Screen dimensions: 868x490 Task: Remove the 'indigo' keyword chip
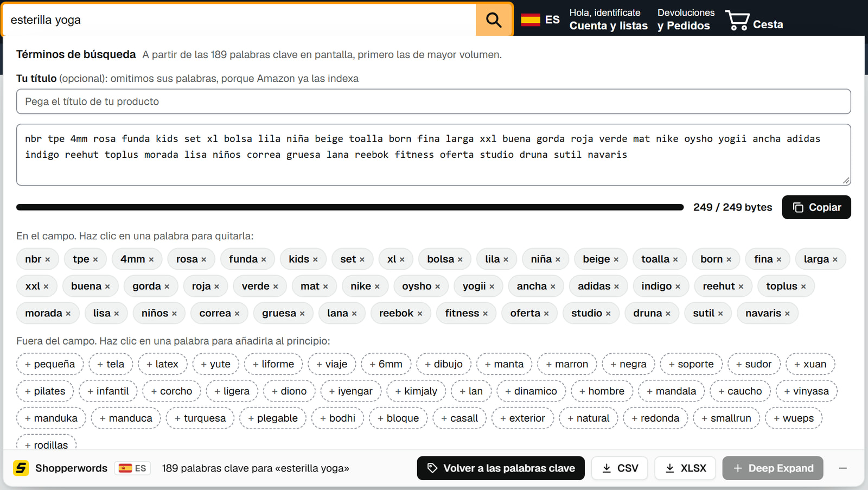click(x=661, y=287)
